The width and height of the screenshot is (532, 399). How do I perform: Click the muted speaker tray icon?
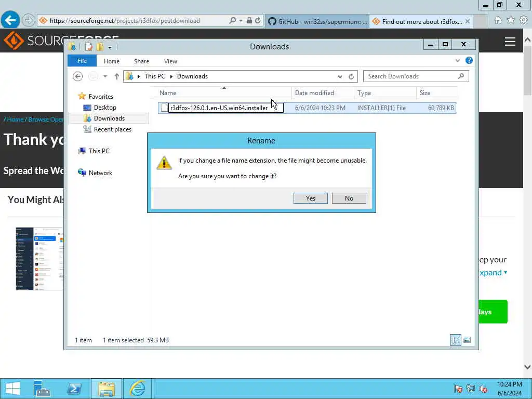point(483,389)
